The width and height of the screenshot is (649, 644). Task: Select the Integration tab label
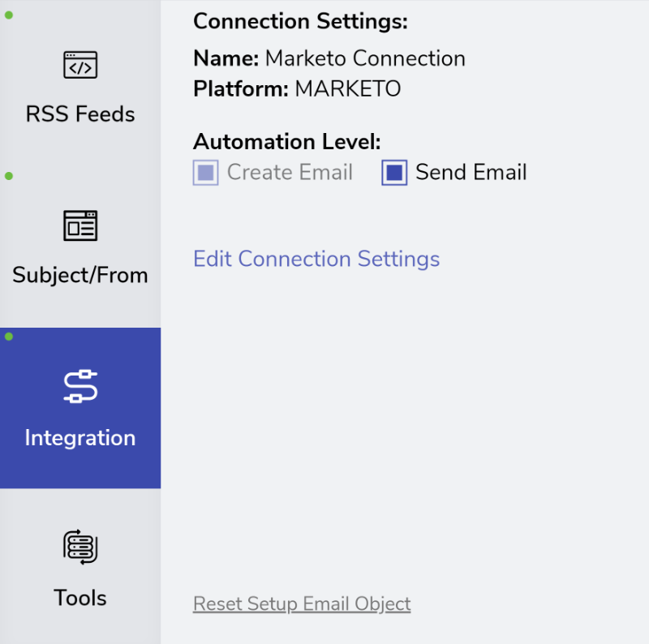coord(80,438)
